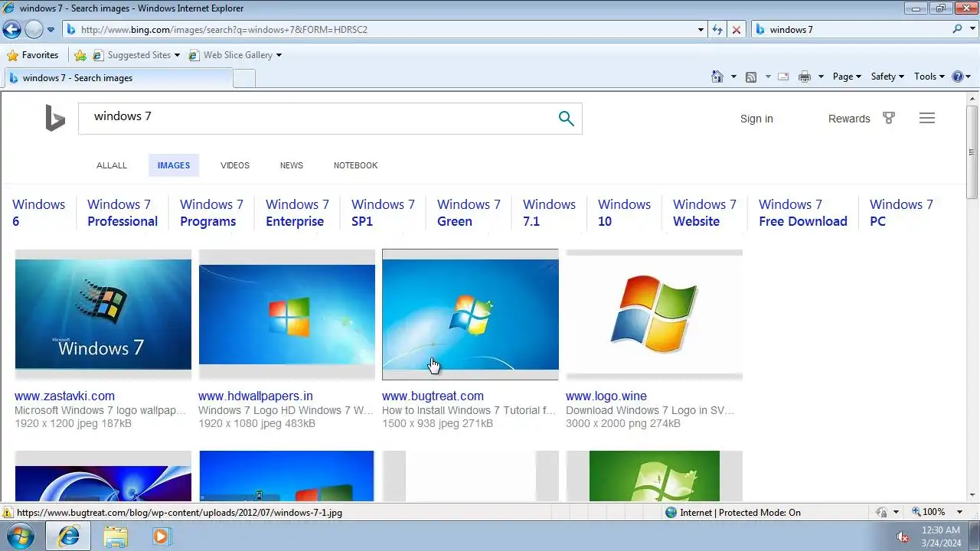This screenshot has width=980, height=551.
Task: Open the zastavki.com Windows 7 wallpaper thumbnail
Action: [103, 315]
